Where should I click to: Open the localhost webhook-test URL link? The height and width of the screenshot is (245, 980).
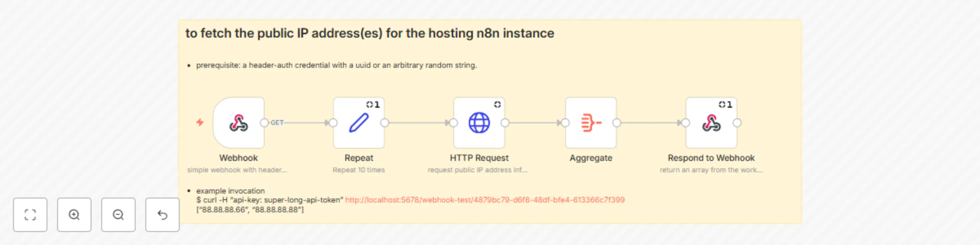[x=485, y=200]
